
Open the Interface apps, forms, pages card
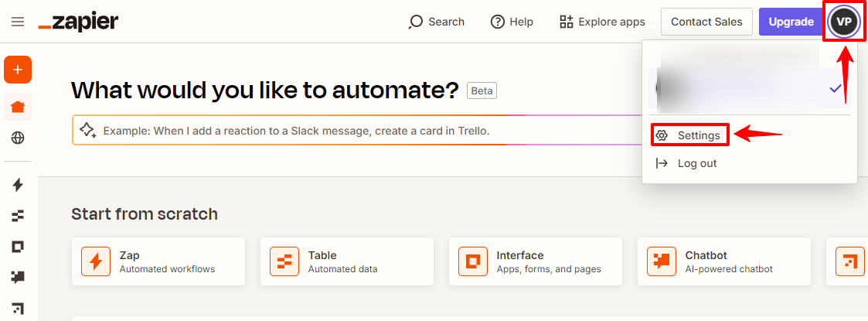(536, 261)
